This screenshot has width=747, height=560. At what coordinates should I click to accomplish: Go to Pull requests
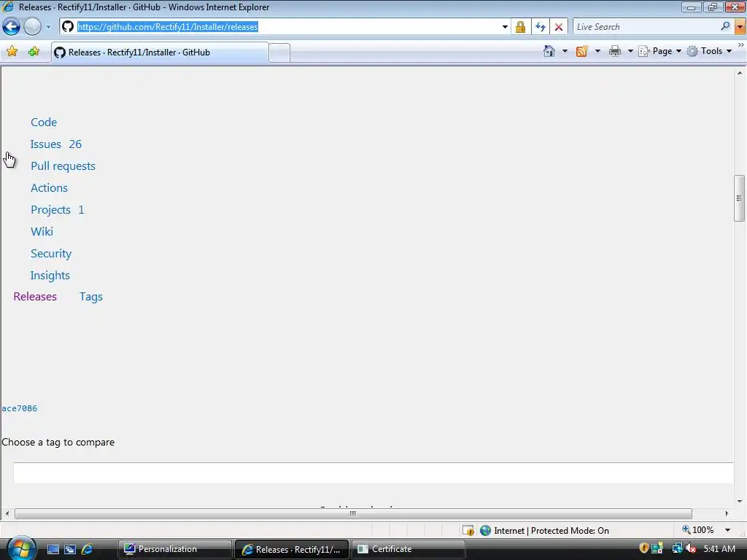pos(63,166)
